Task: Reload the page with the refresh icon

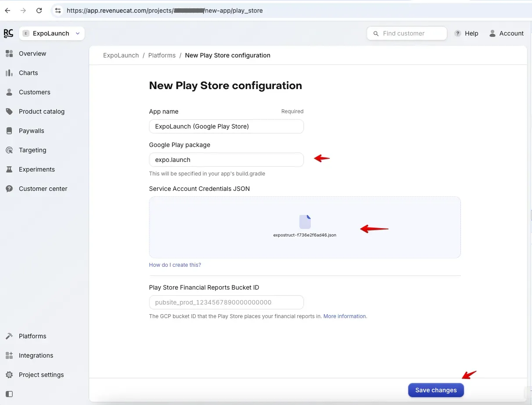Action: (x=39, y=11)
